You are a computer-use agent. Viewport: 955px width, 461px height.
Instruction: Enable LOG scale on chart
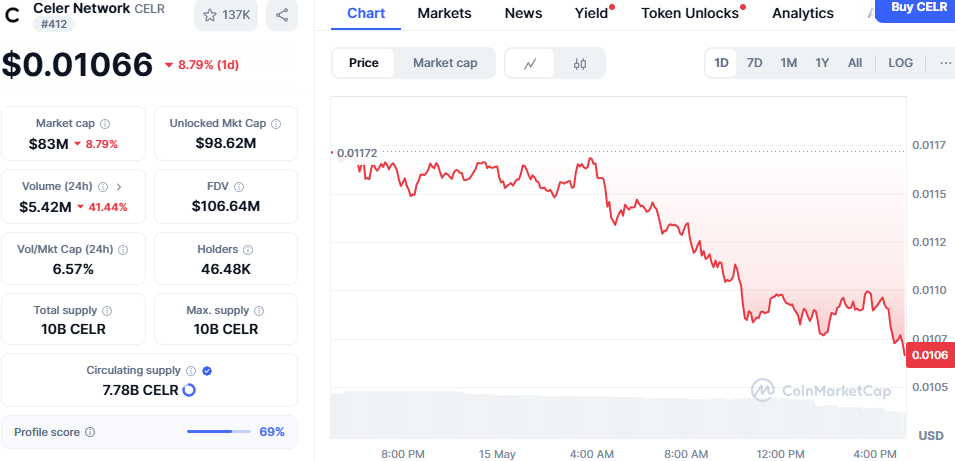900,63
